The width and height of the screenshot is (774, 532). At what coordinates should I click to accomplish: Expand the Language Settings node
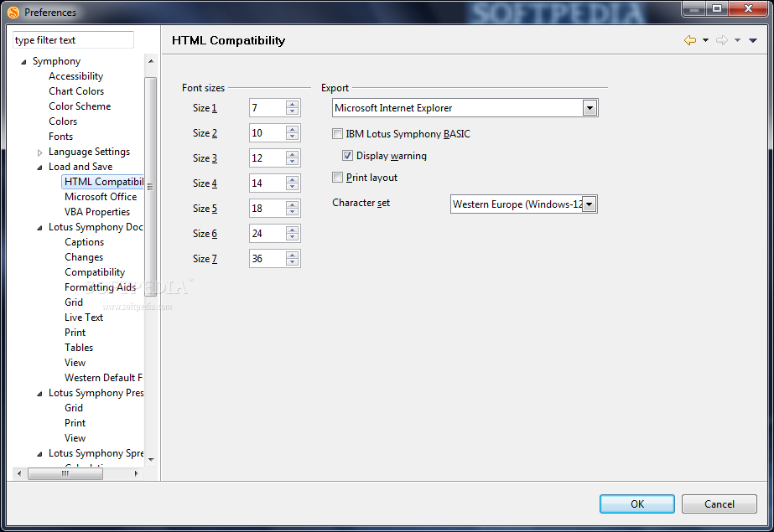click(40, 152)
